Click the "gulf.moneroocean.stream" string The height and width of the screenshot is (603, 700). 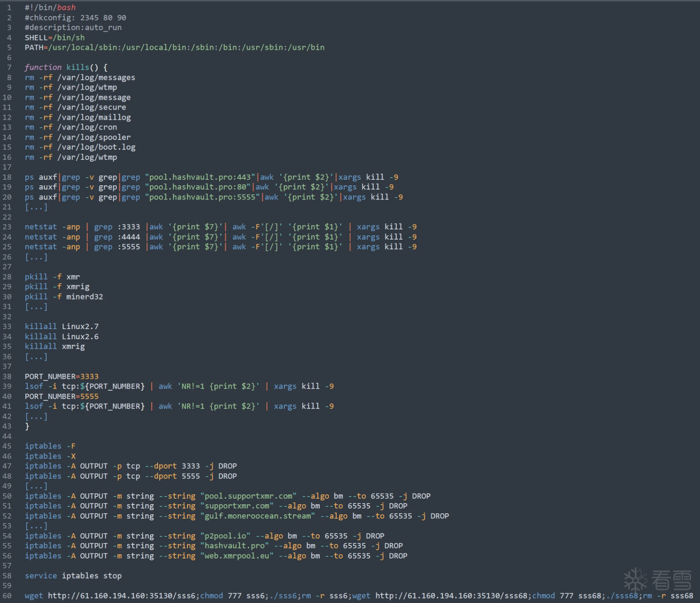click(x=257, y=516)
